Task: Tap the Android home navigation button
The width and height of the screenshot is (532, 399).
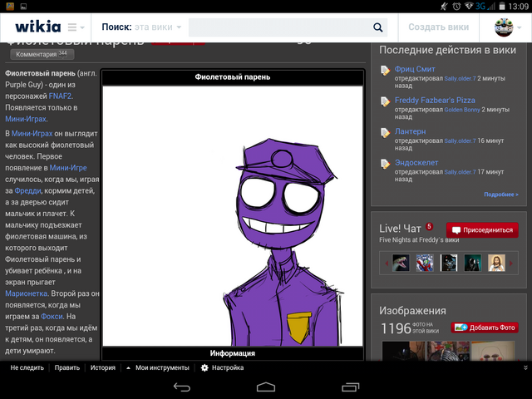Action: [x=266, y=387]
